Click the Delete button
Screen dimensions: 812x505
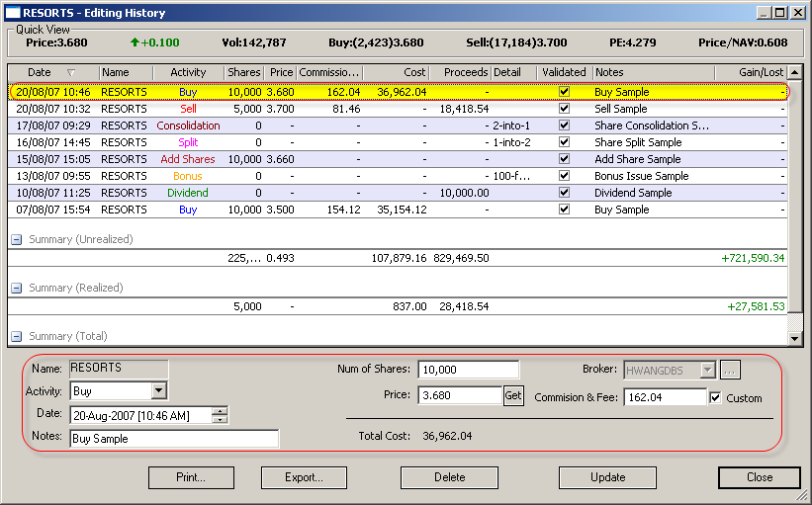pos(449,477)
